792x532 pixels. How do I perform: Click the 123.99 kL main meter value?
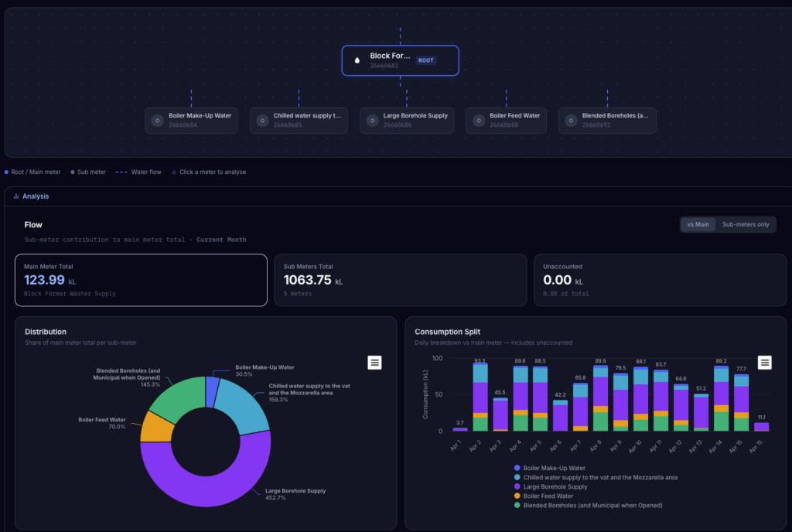point(50,280)
